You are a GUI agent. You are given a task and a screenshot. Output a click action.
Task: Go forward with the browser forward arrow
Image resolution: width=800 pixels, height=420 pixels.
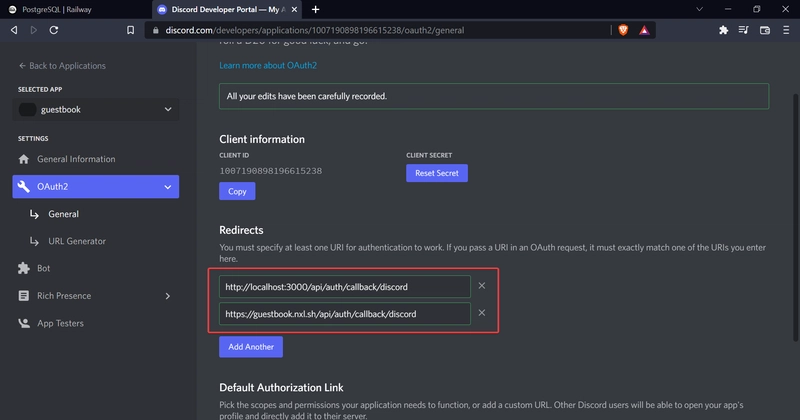pyautogui.click(x=34, y=30)
